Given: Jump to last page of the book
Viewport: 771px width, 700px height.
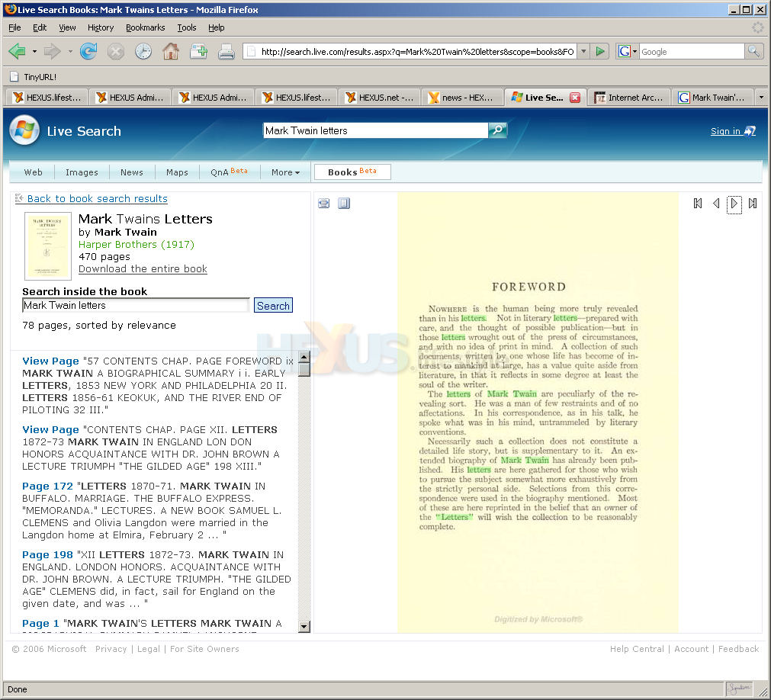Looking at the screenshot, I should [752, 204].
